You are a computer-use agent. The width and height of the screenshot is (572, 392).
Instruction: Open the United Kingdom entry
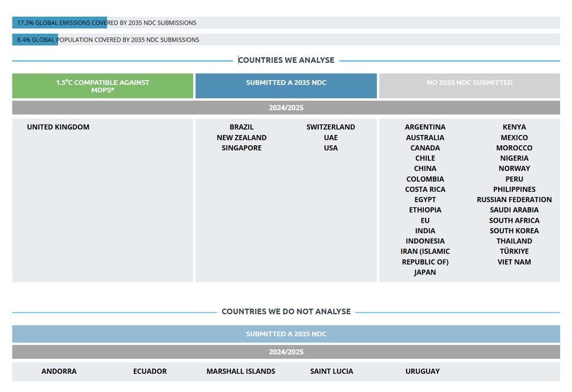click(58, 127)
